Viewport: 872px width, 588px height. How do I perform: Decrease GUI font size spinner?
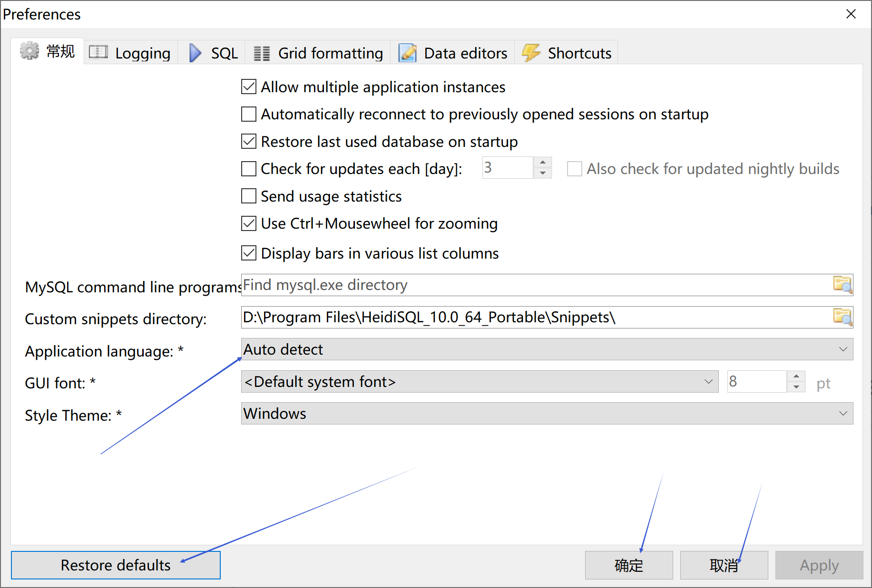(x=796, y=387)
